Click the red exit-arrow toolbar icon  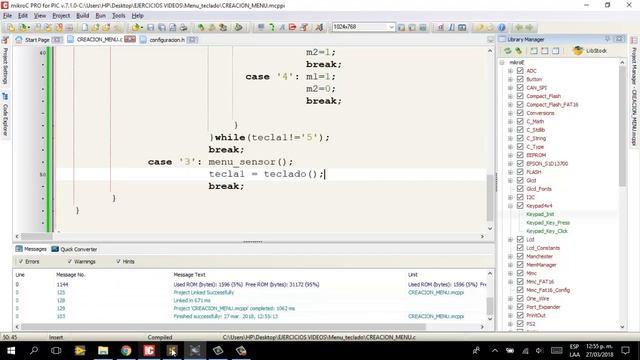[292, 27]
